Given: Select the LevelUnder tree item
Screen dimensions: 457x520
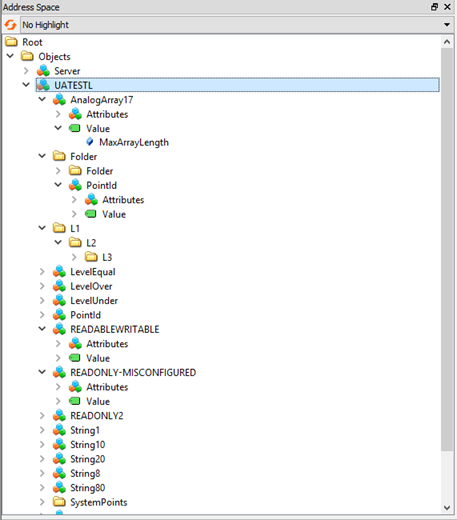Looking at the screenshot, I should click(x=94, y=301).
